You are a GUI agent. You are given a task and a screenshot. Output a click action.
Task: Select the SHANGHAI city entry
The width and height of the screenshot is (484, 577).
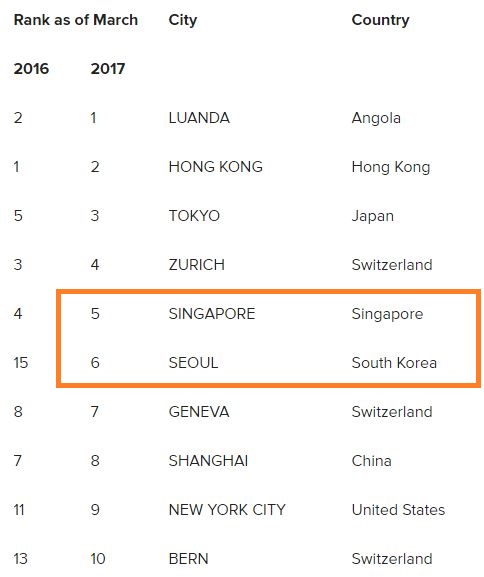[208, 461]
